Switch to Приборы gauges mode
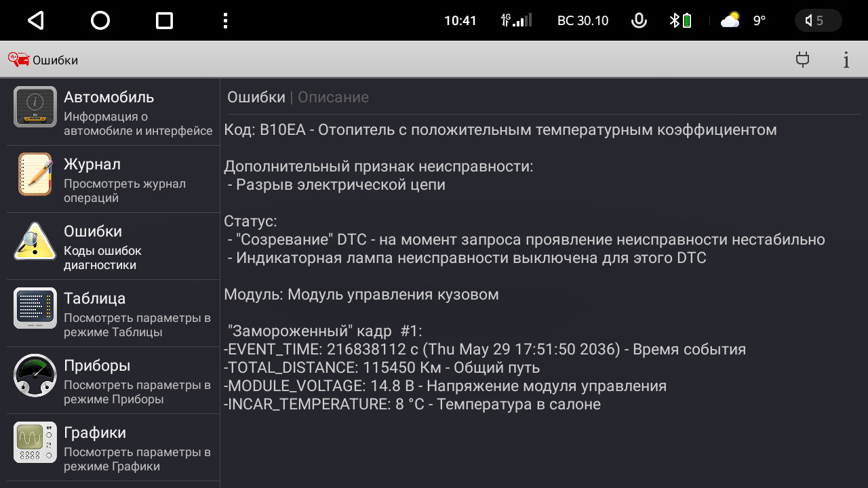 (113, 381)
